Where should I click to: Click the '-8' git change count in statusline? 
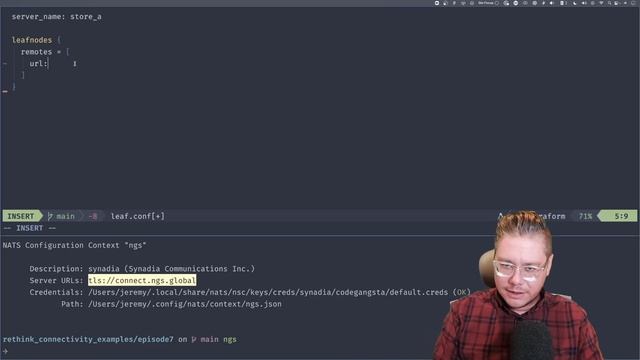tap(93, 216)
